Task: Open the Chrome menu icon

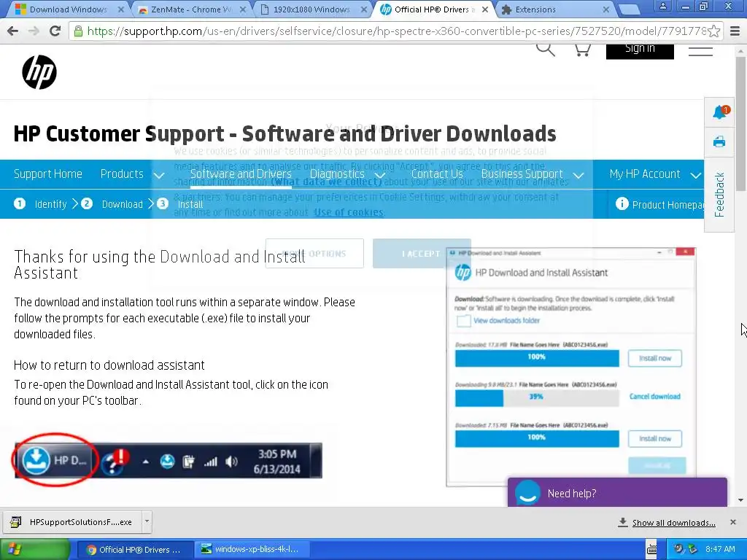Action: (x=735, y=31)
